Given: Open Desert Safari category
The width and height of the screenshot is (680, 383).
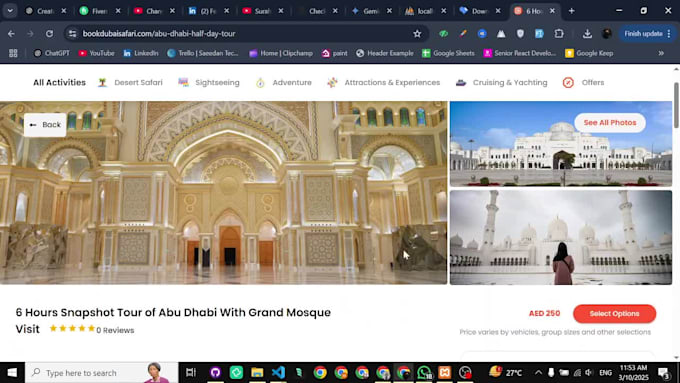Looking at the screenshot, I should point(130,82).
